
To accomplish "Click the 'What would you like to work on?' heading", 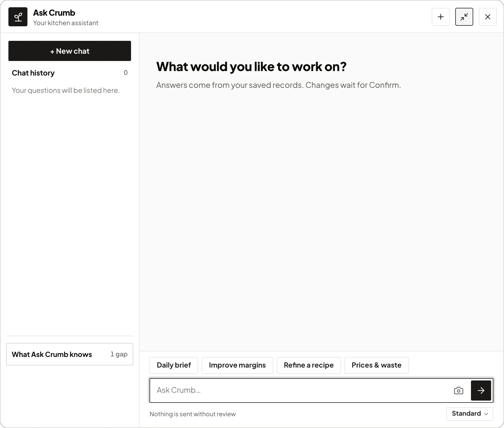I will (x=251, y=67).
